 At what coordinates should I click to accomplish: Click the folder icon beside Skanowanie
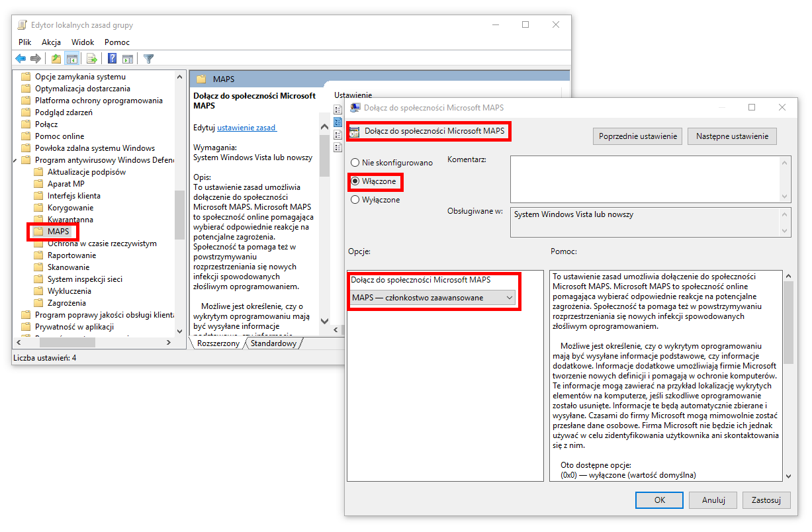[38, 267]
